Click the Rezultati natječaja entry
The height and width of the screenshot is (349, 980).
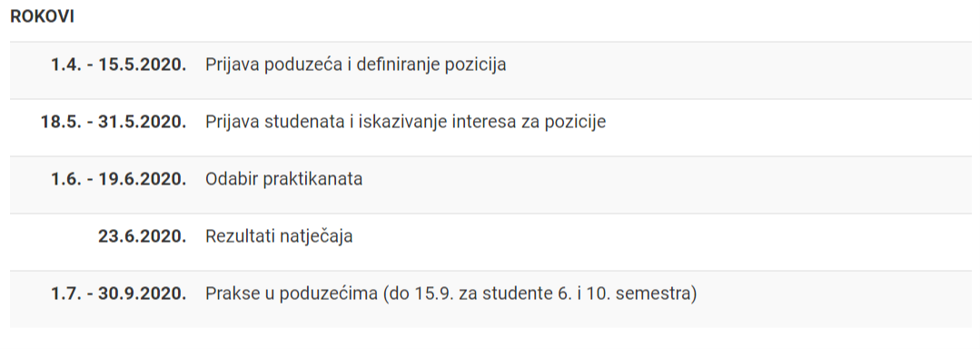coord(279,236)
